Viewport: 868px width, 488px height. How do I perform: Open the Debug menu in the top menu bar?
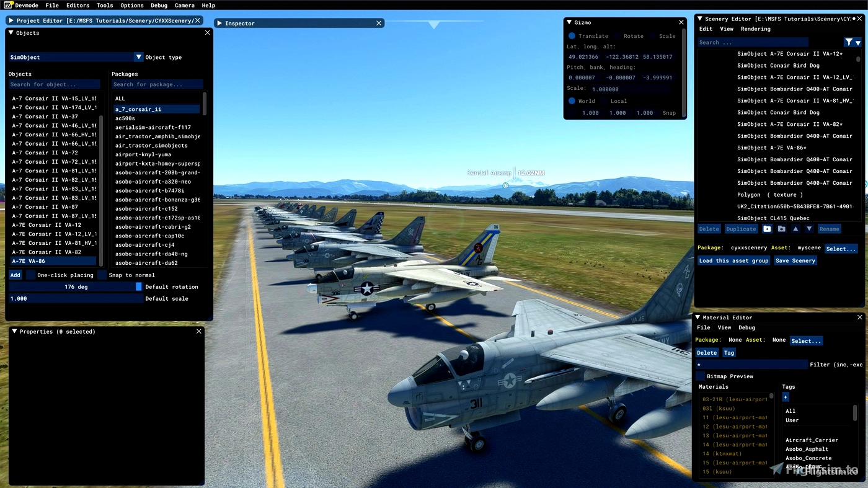(x=159, y=5)
